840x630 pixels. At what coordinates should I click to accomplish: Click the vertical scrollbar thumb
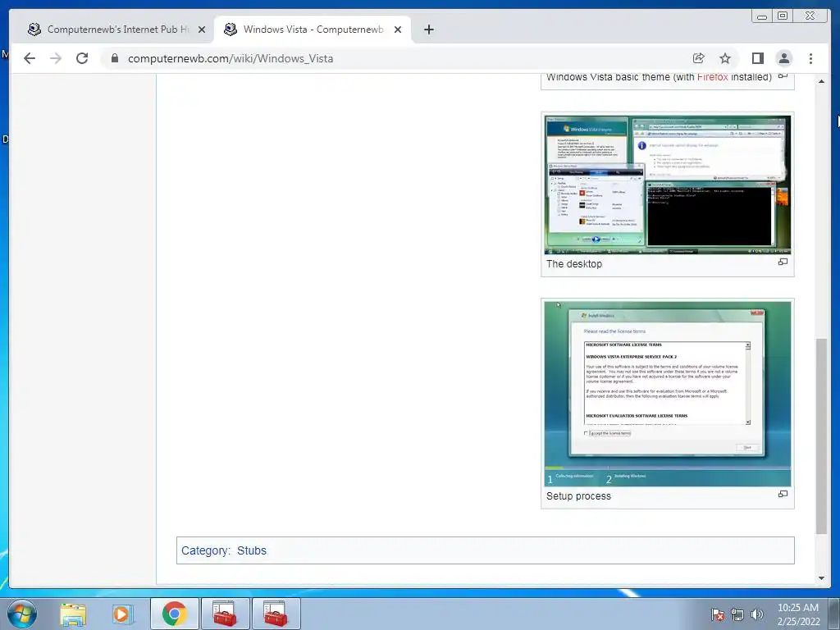pos(821,436)
